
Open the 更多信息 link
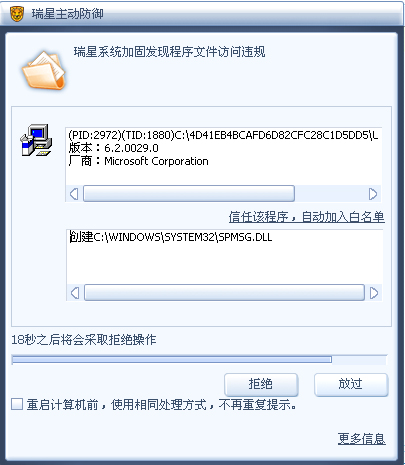tap(362, 439)
